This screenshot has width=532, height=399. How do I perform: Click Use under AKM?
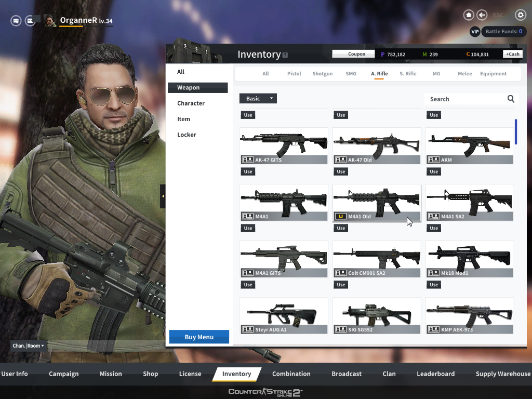pos(434,171)
